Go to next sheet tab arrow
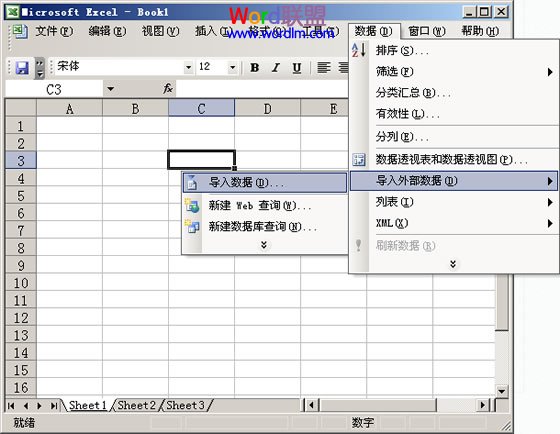This screenshot has width=560, height=434. click(x=39, y=406)
